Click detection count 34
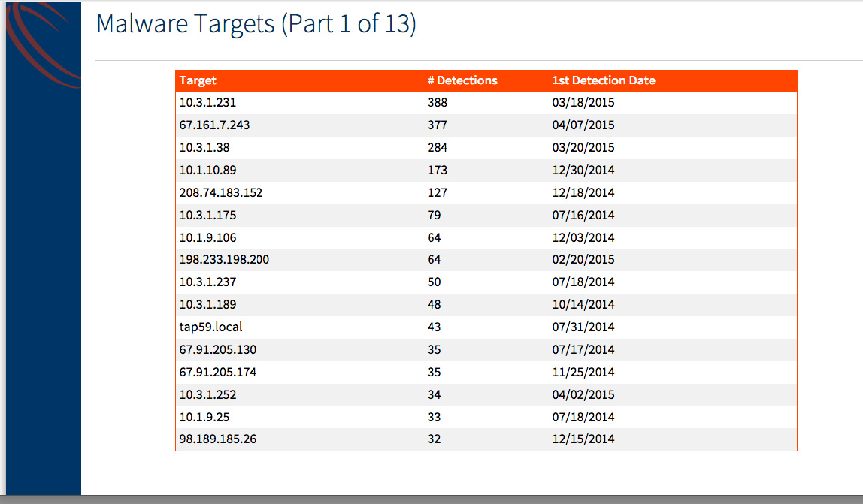Viewport: 863px width, 504px height. 435,394
